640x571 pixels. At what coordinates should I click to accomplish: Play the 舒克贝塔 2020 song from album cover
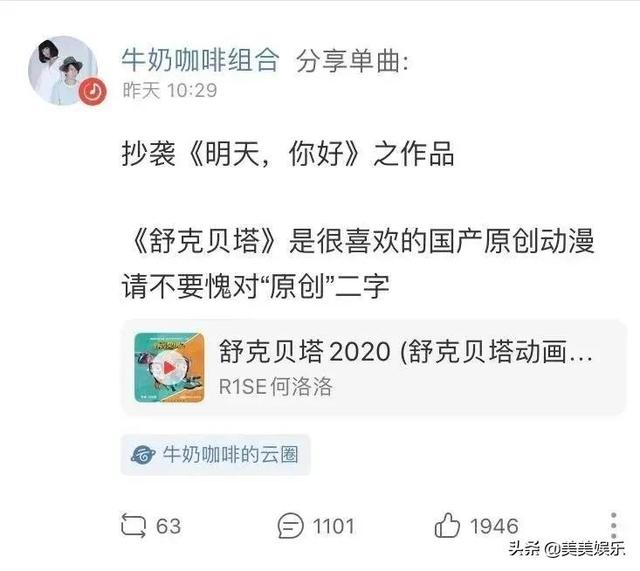(x=169, y=368)
